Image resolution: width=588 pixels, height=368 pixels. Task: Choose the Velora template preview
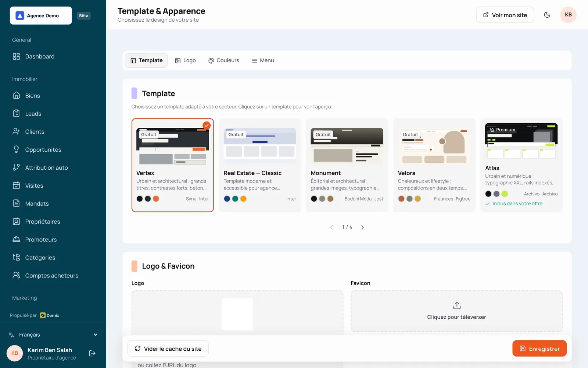click(434, 146)
